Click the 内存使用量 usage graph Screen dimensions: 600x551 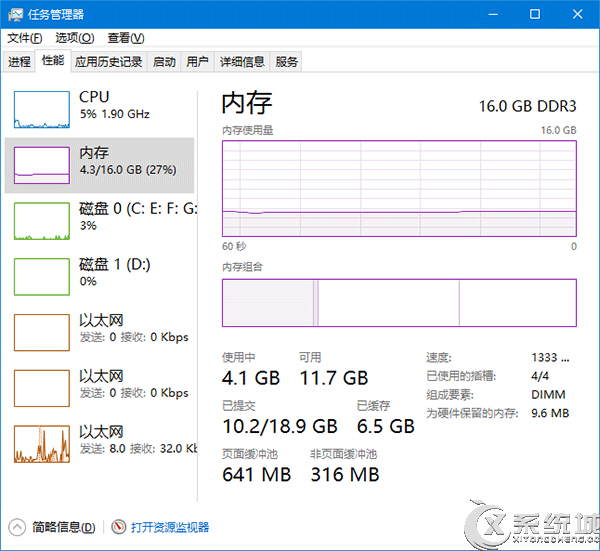click(399, 188)
